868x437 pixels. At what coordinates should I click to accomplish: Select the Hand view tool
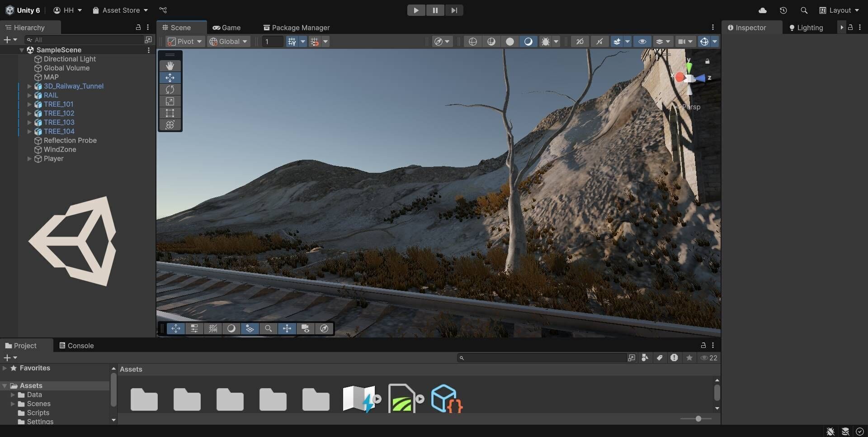tap(170, 66)
